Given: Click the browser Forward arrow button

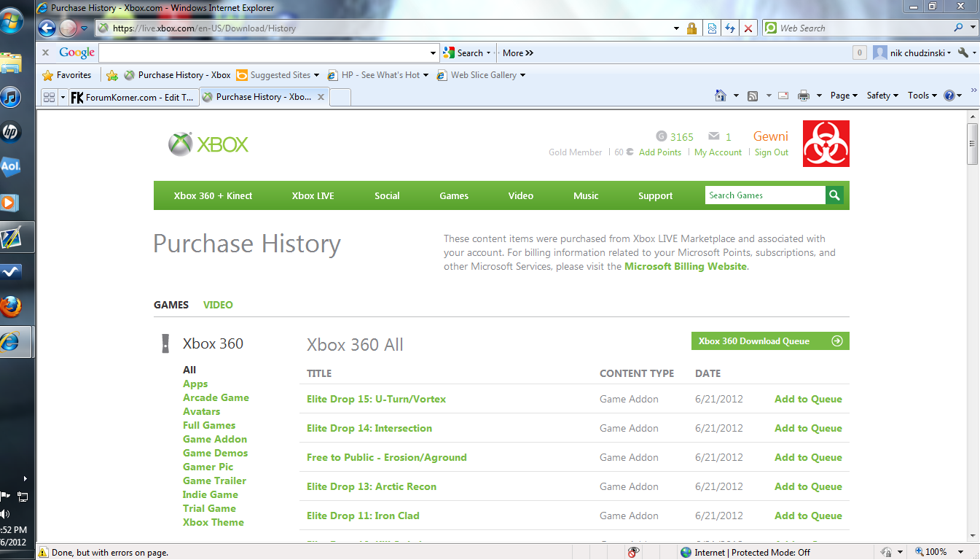Looking at the screenshot, I should point(68,28).
